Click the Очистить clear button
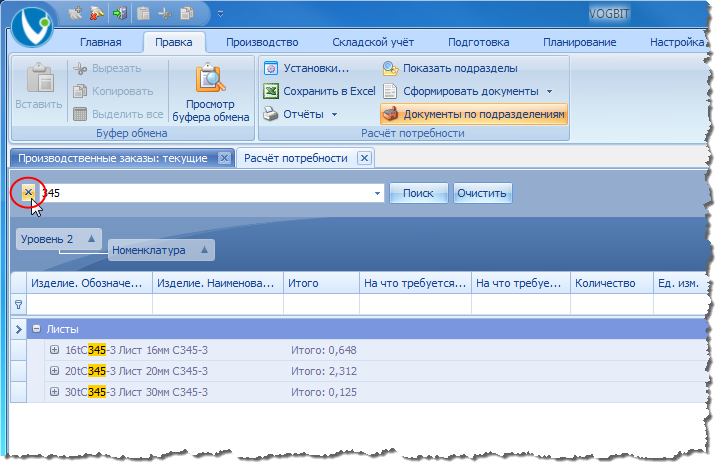 tap(482, 193)
